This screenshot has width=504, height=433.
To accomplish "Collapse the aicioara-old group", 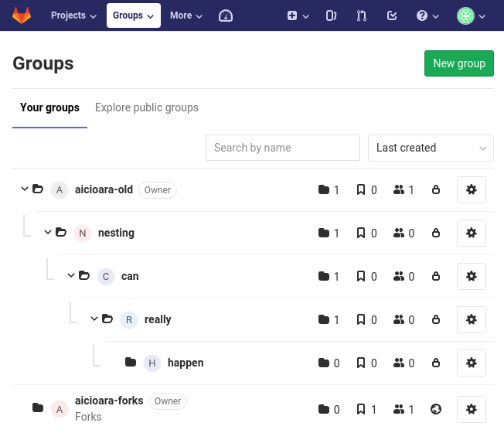I will click(x=25, y=189).
